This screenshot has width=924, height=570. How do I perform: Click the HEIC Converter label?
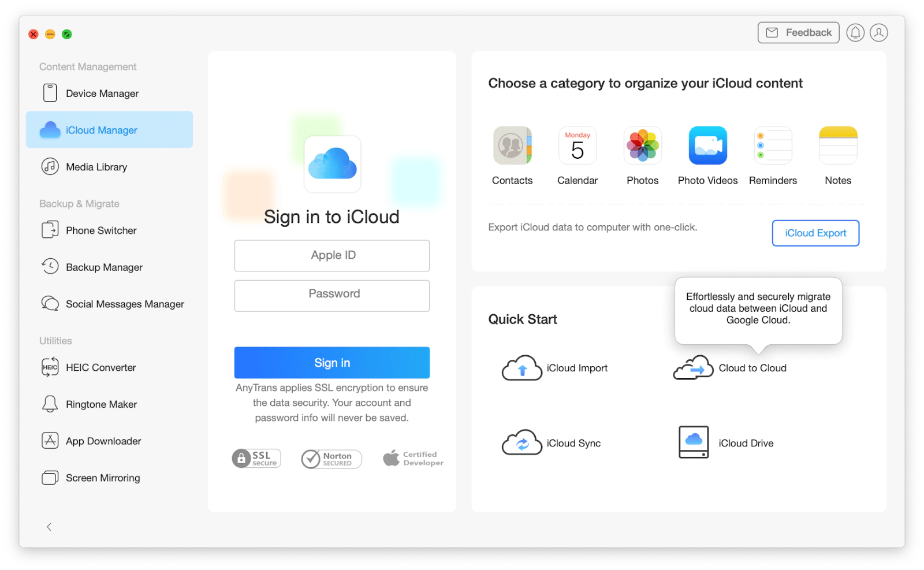pos(101,367)
